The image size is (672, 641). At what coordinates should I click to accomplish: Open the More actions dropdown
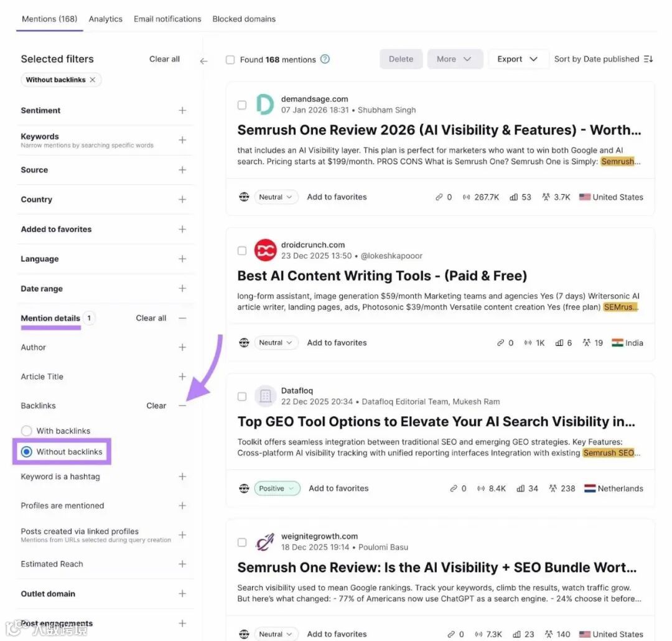click(455, 59)
